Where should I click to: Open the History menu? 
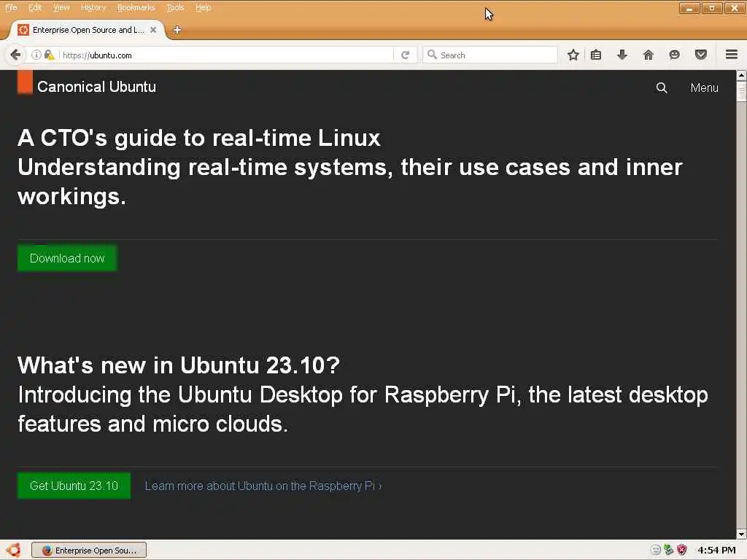[93, 7]
